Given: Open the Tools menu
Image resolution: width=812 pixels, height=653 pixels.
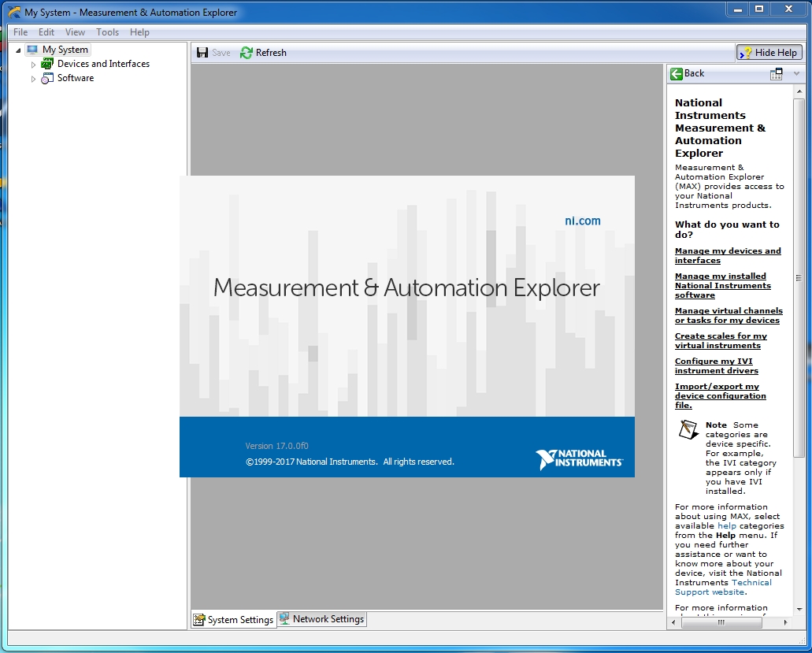Looking at the screenshot, I should coord(107,32).
